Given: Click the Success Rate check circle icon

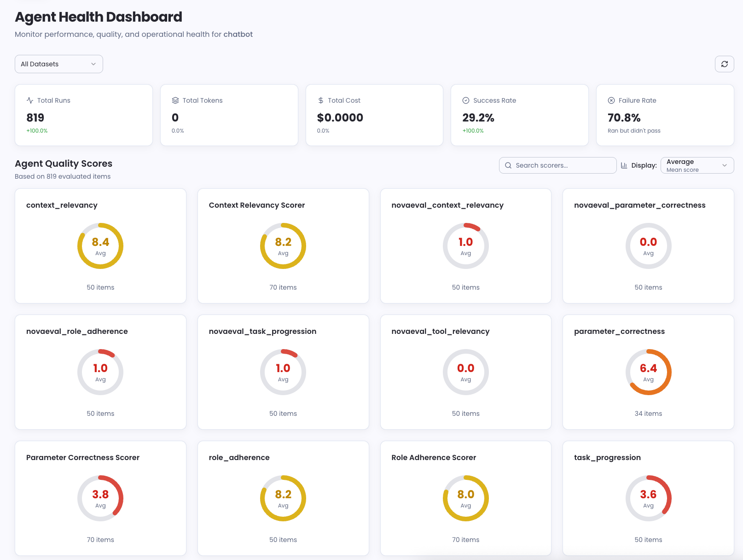Looking at the screenshot, I should click(x=465, y=100).
